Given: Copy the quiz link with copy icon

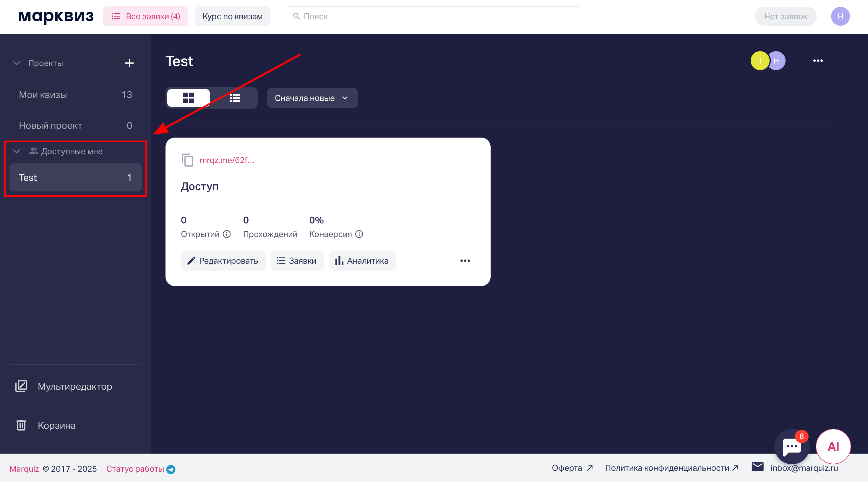Looking at the screenshot, I should (187, 160).
